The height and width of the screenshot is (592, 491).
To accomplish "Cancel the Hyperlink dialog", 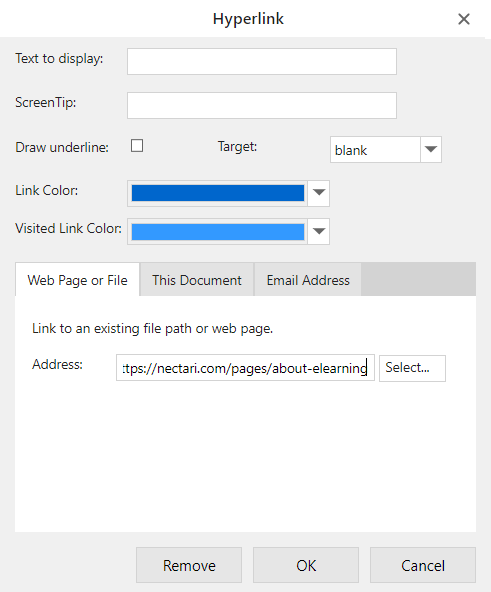I will (x=423, y=565).
